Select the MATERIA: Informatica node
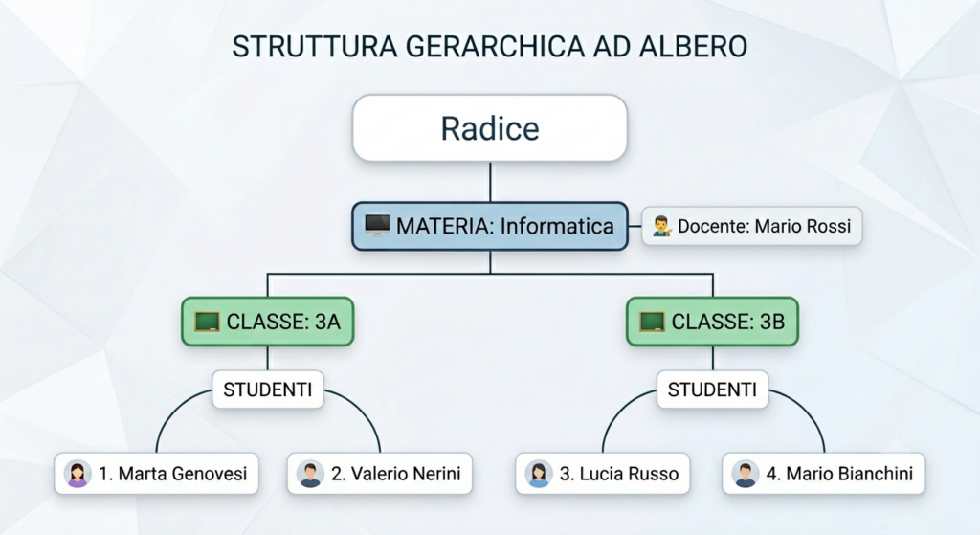Screen dimensions: 980x535 [x=490, y=226]
